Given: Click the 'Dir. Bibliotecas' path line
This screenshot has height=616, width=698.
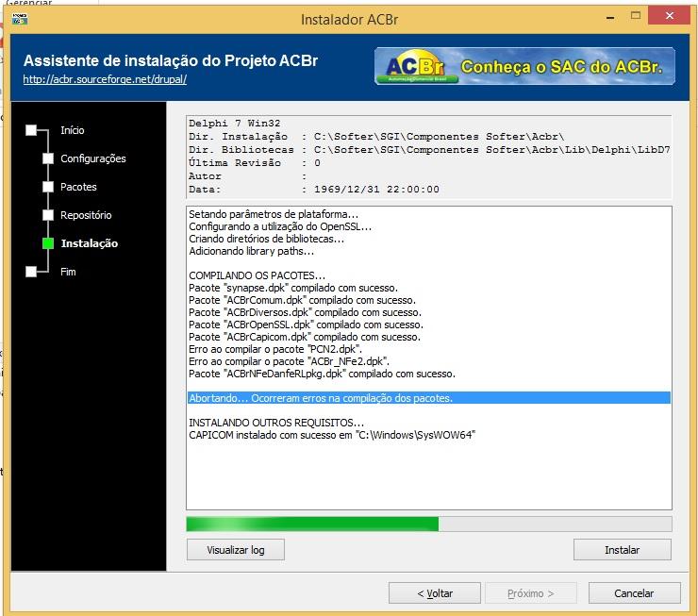Looking at the screenshot, I should (429, 150).
